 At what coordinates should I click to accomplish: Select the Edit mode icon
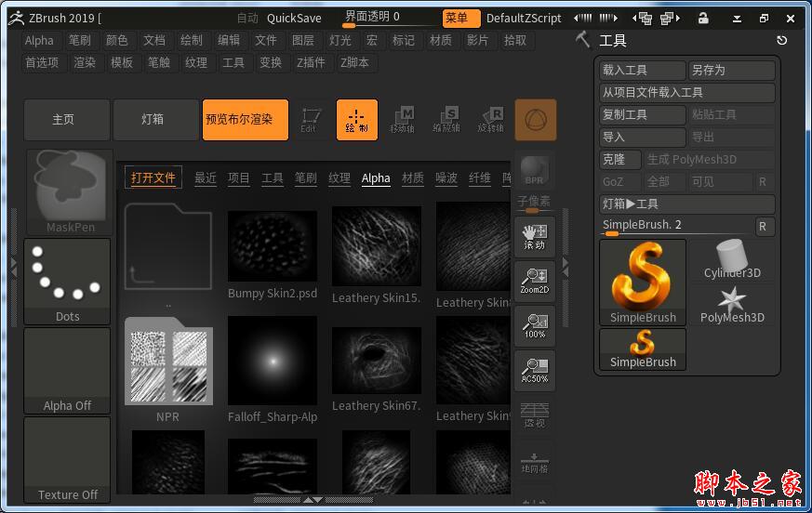[310, 120]
